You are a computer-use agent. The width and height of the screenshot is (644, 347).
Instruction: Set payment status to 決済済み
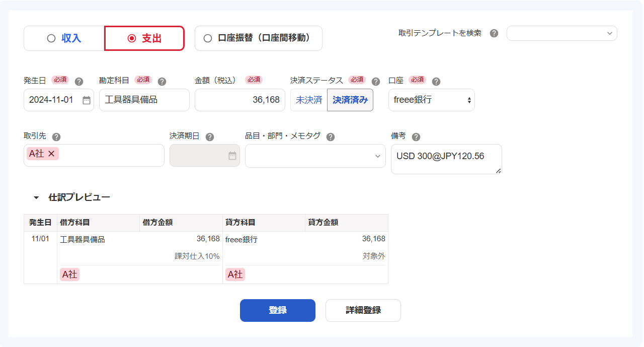click(x=350, y=100)
